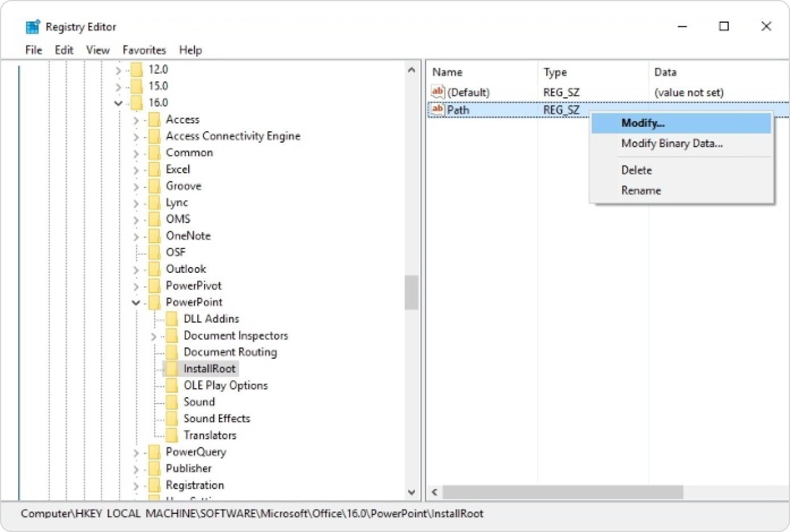Click the tree scrollbar down arrow
Screen dimensions: 790x532
pyautogui.click(x=411, y=493)
